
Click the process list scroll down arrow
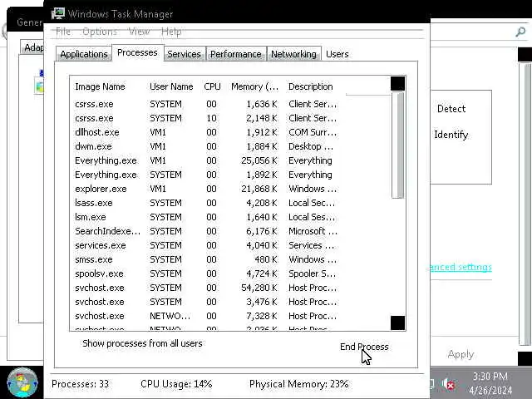[x=397, y=323]
